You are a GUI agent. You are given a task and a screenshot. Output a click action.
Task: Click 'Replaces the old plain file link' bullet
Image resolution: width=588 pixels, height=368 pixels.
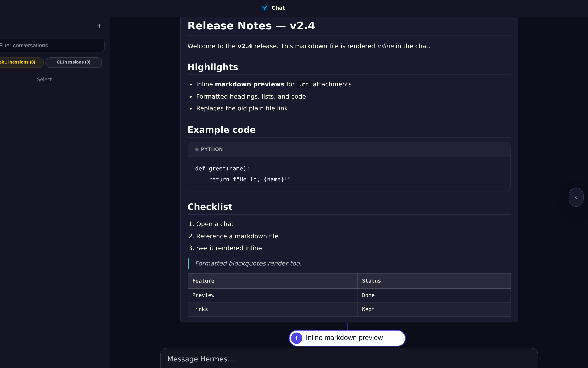click(242, 108)
